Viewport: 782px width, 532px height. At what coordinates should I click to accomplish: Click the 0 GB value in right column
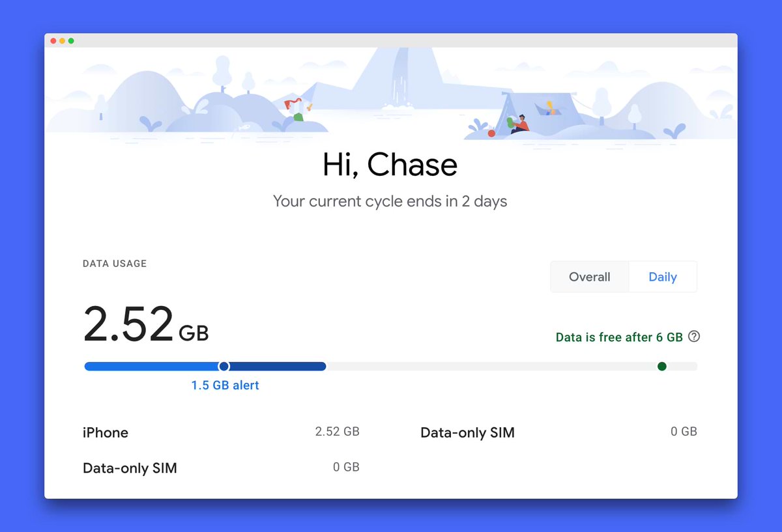tap(684, 432)
